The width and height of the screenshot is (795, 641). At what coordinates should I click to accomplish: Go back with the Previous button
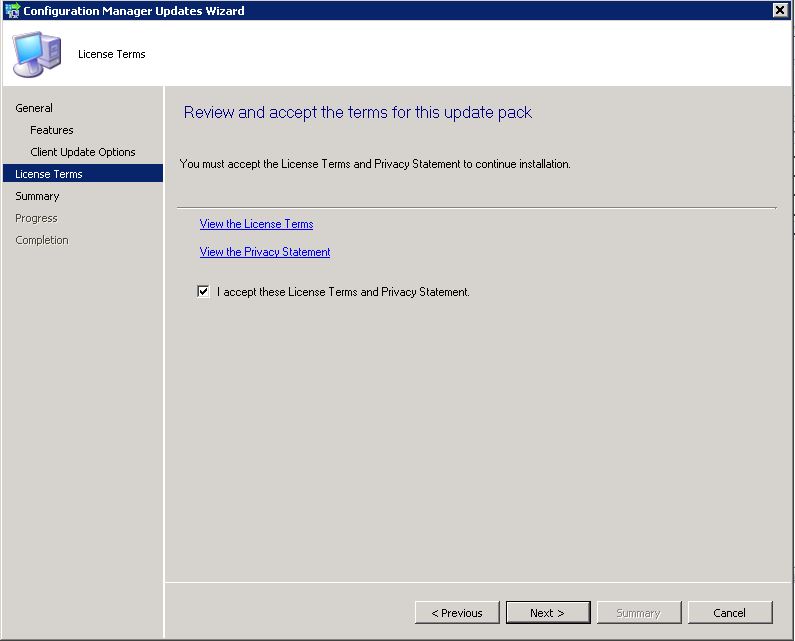pyautogui.click(x=457, y=613)
